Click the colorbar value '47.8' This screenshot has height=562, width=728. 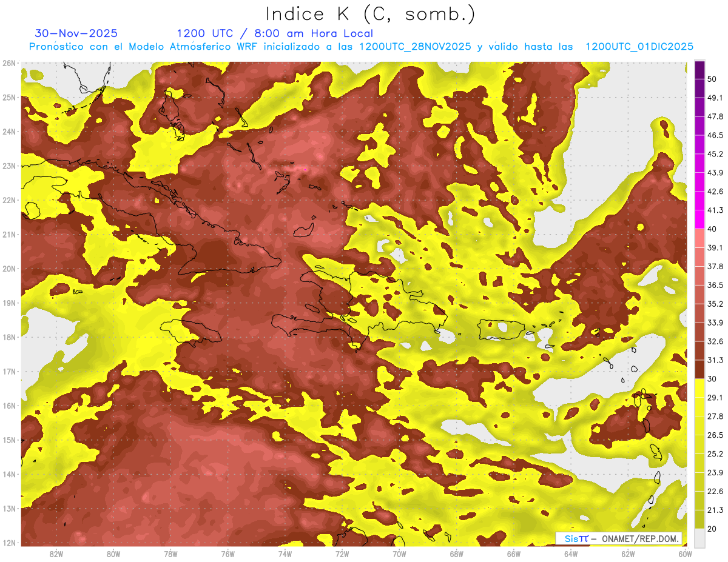[x=715, y=116]
